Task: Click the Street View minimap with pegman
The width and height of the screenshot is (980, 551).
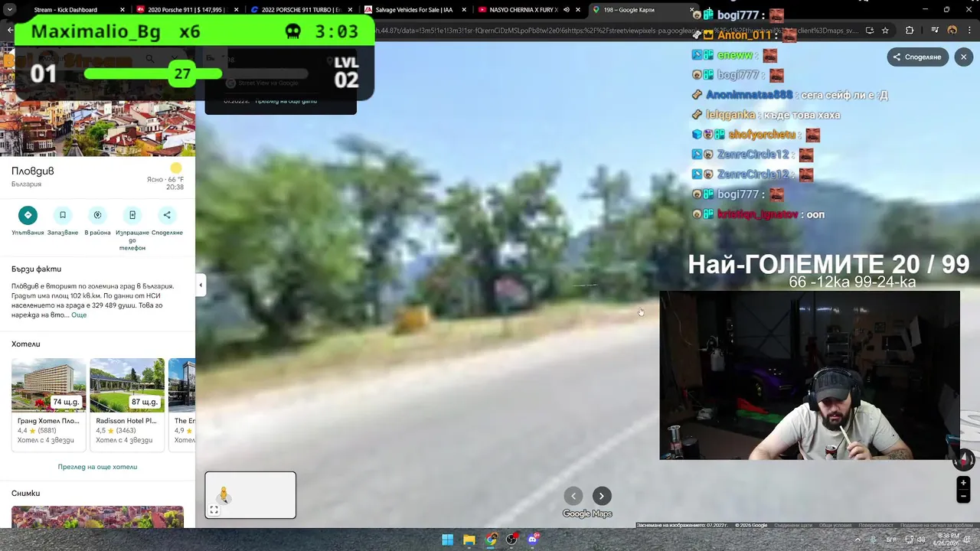Action: click(250, 495)
